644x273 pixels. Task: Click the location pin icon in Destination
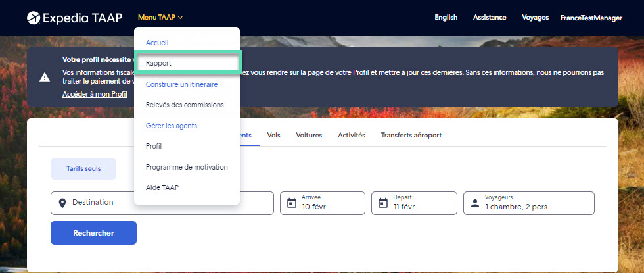(62, 203)
